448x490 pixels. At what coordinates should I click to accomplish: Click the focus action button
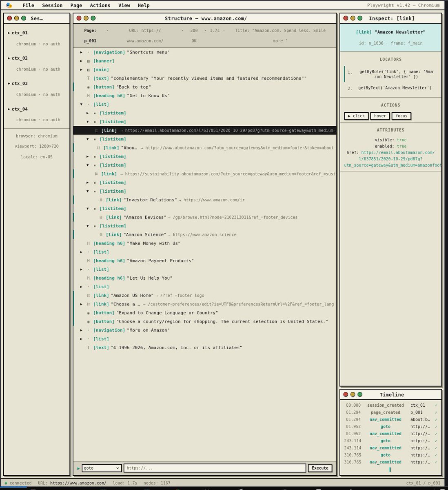tap(401, 116)
